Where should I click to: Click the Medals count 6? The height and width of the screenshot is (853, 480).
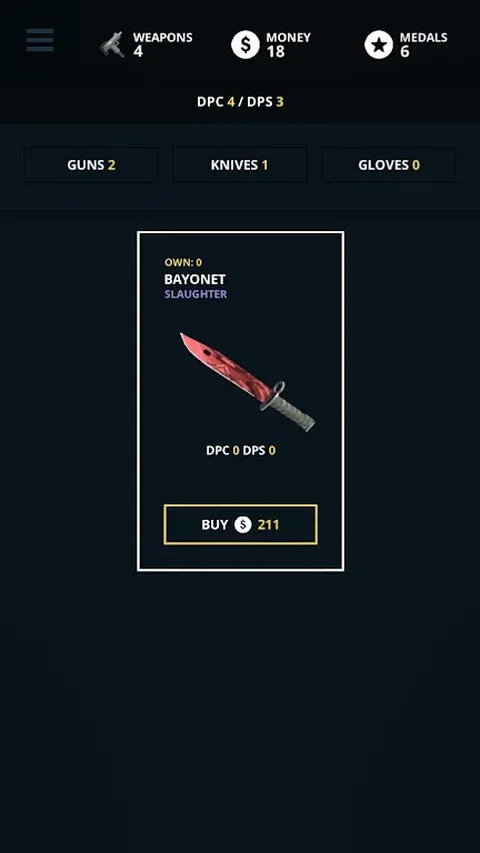(404, 52)
